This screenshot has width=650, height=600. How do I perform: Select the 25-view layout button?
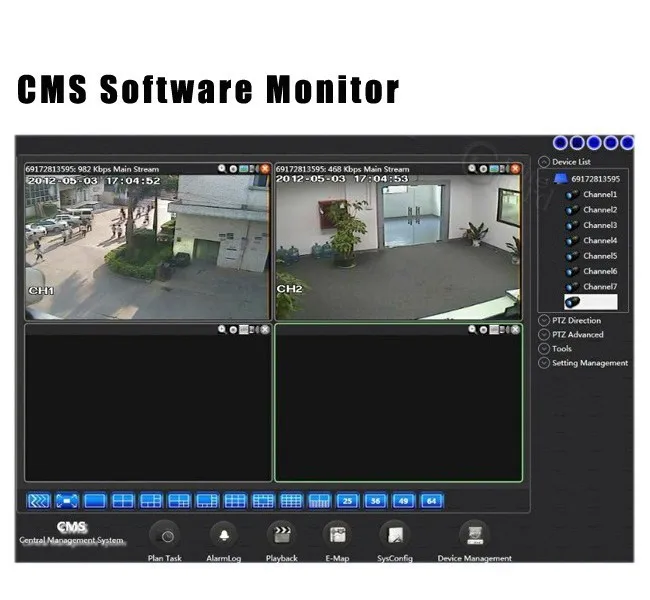[347, 500]
